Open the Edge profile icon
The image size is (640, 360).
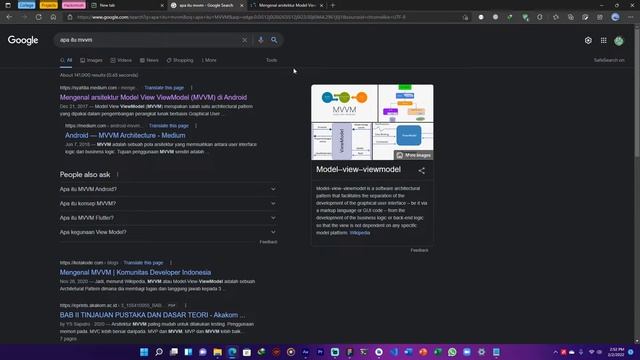(x=616, y=17)
